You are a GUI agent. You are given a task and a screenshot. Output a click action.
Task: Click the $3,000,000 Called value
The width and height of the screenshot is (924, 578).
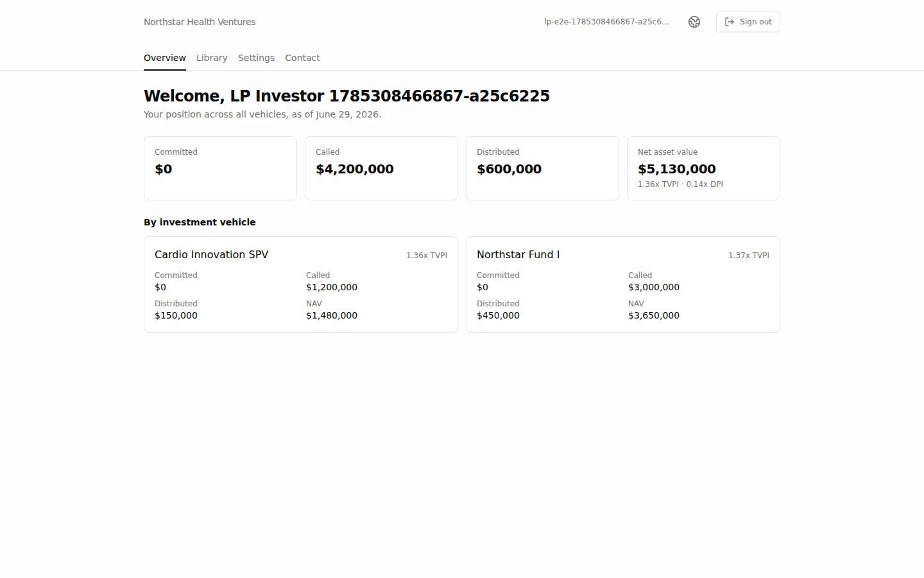coord(654,287)
